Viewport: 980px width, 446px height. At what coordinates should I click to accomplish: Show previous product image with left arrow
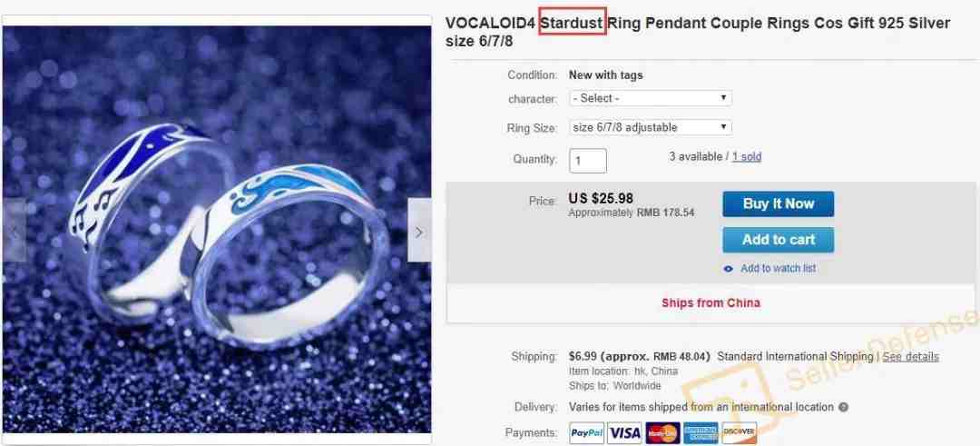tap(14, 230)
